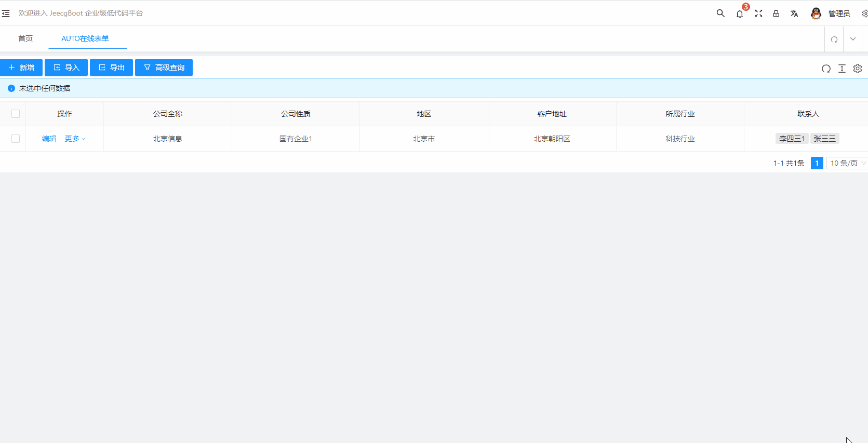Collapse the sidebar menu hamburger icon
Screen dimensions: 868x443
(6, 14)
